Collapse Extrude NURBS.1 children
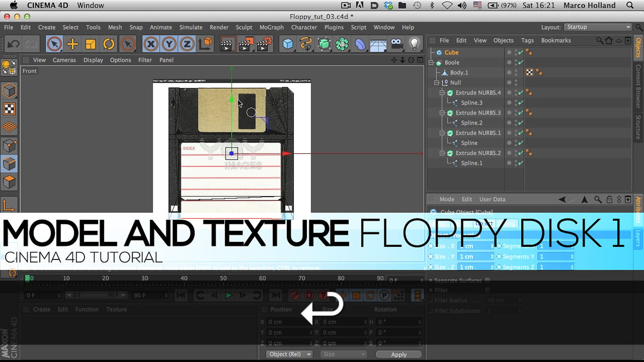Screen dimensions: 644x362 (x=442, y=133)
